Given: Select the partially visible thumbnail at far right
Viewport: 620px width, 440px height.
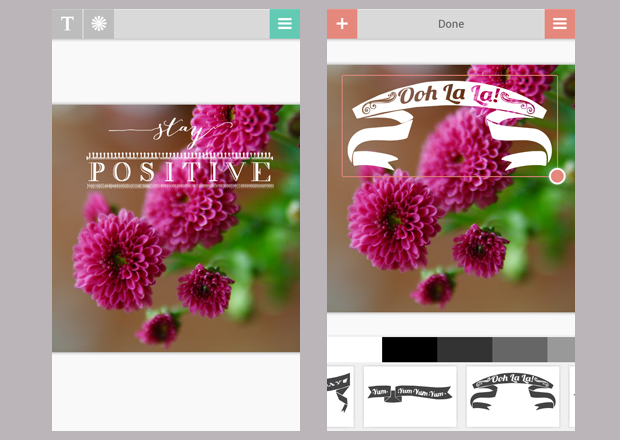Looking at the screenshot, I should click(571, 396).
